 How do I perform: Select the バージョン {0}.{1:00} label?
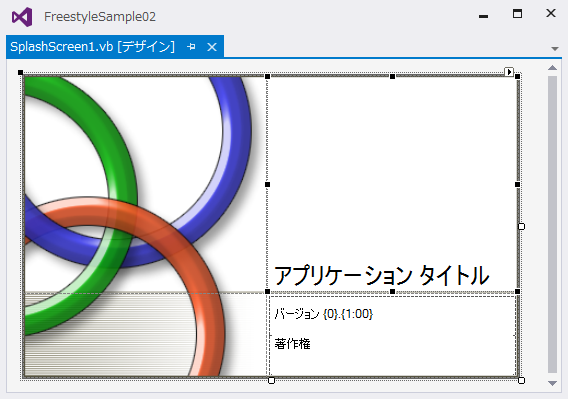click(x=323, y=314)
